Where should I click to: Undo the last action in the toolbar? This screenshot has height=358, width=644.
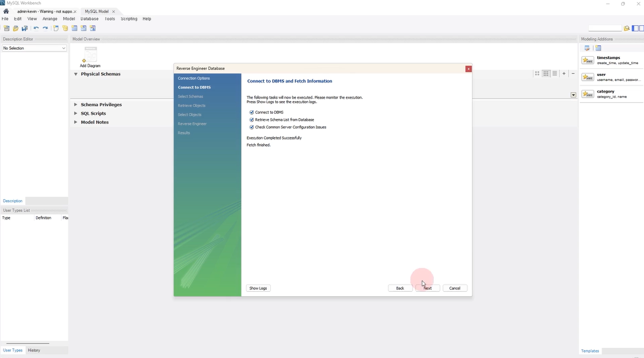pyautogui.click(x=36, y=28)
